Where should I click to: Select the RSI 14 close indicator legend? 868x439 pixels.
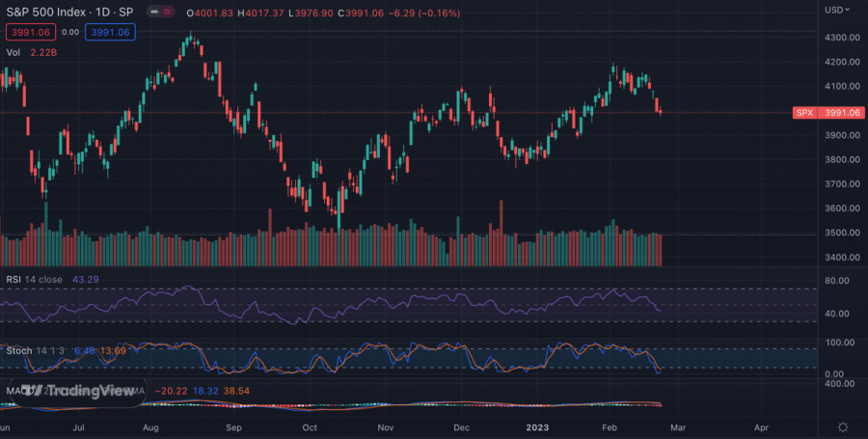[35, 280]
